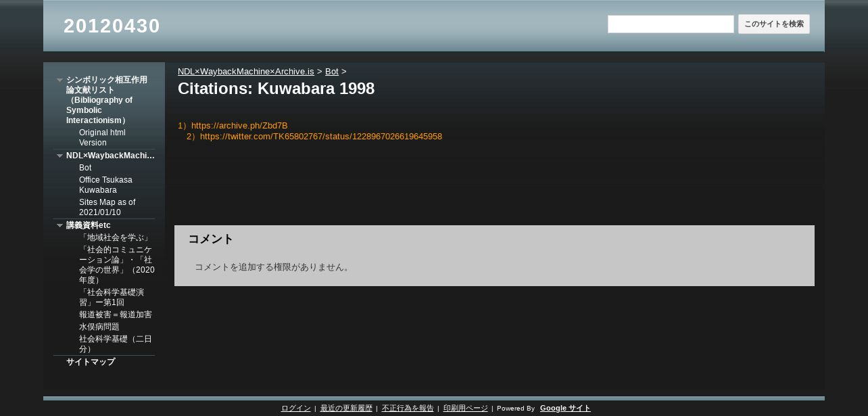This screenshot has width=868, height=416.
Task: Open 最近の更新履歴 footer link
Action: pos(346,408)
